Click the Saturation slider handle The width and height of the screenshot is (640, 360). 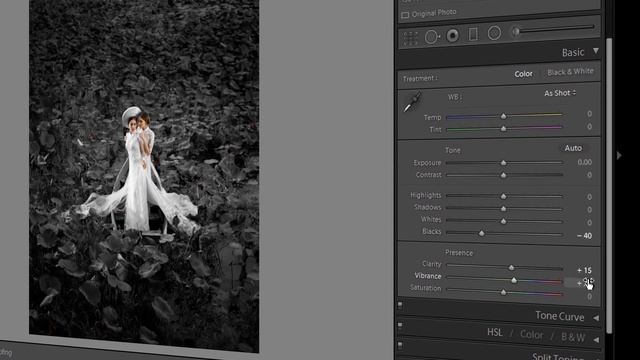pos(503,292)
